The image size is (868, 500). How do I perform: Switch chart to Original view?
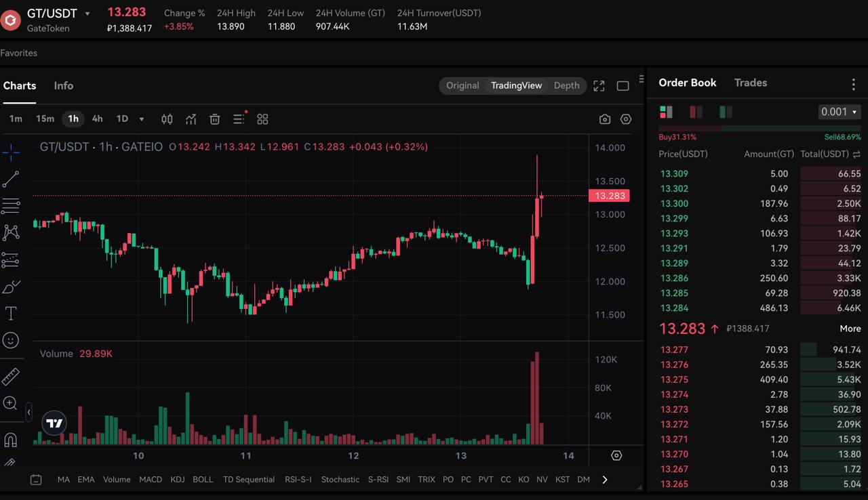(x=462, y=85)
